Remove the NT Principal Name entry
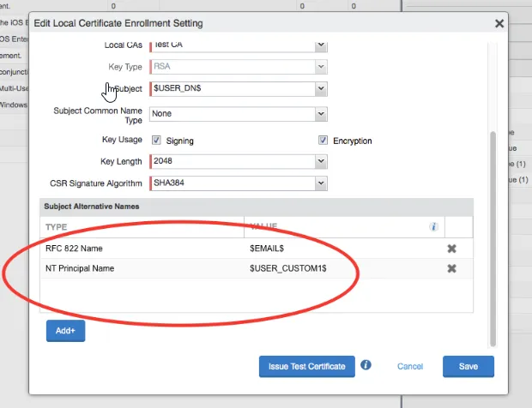This screenshot has height=408, width=532. pos(451,268)
